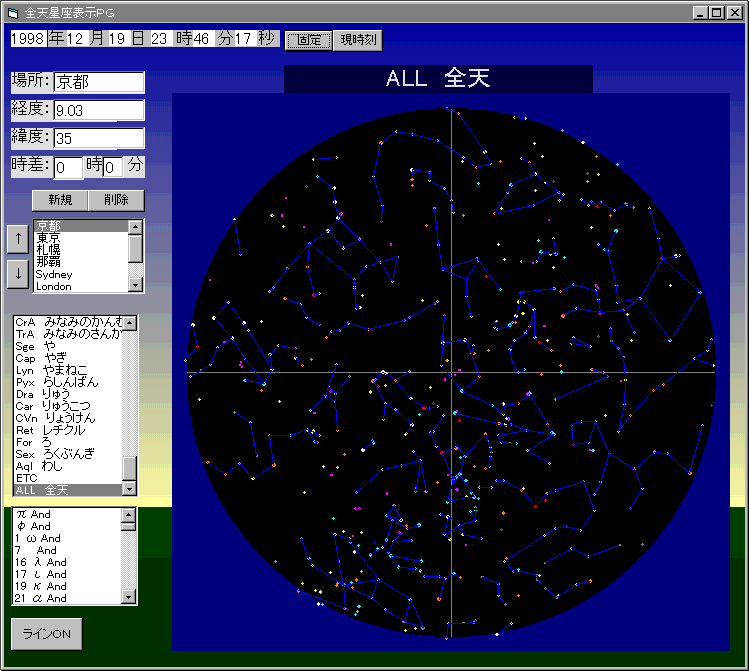Select Cap やぎ constellation
The image size is (749, 671).
(x=68, y=358)
